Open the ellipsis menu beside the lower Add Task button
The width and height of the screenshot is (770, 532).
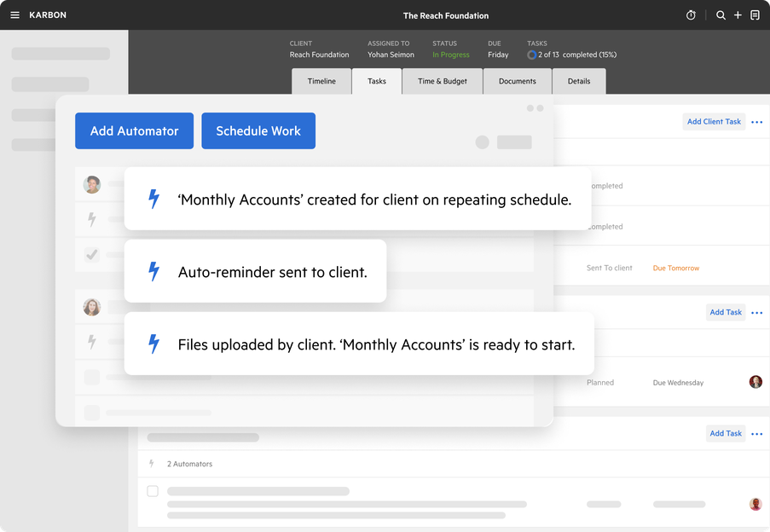tap(756, 433)
